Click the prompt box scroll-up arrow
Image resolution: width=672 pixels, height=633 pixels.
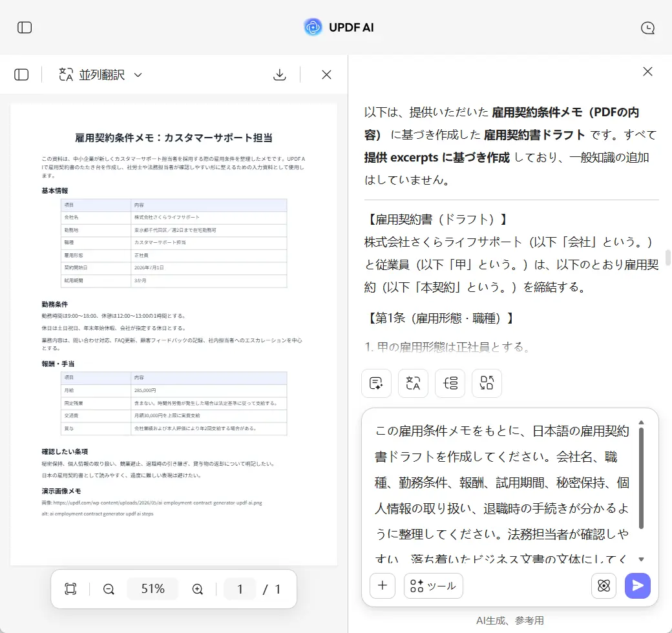click(x=641, y=422)
